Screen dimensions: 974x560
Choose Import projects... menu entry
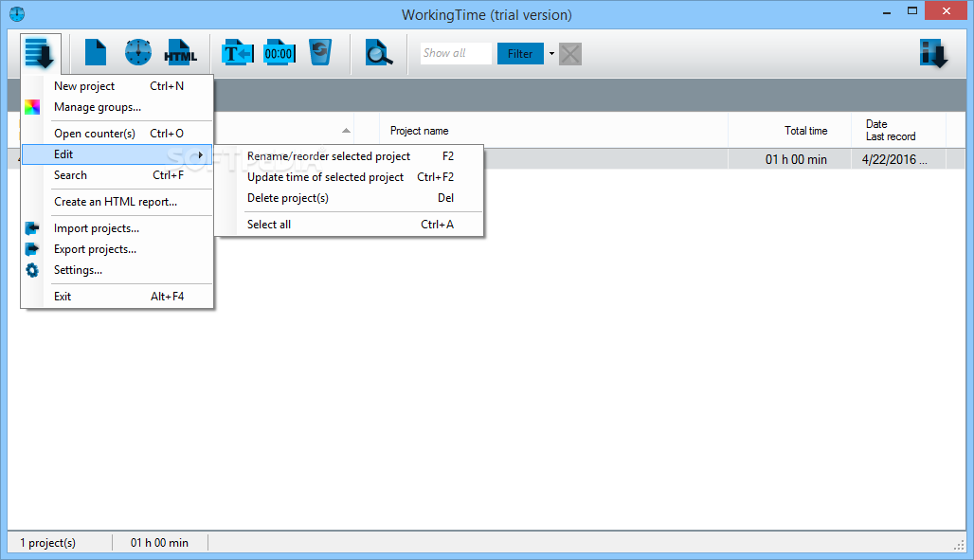pyautogui.click(x=117, y=228)
